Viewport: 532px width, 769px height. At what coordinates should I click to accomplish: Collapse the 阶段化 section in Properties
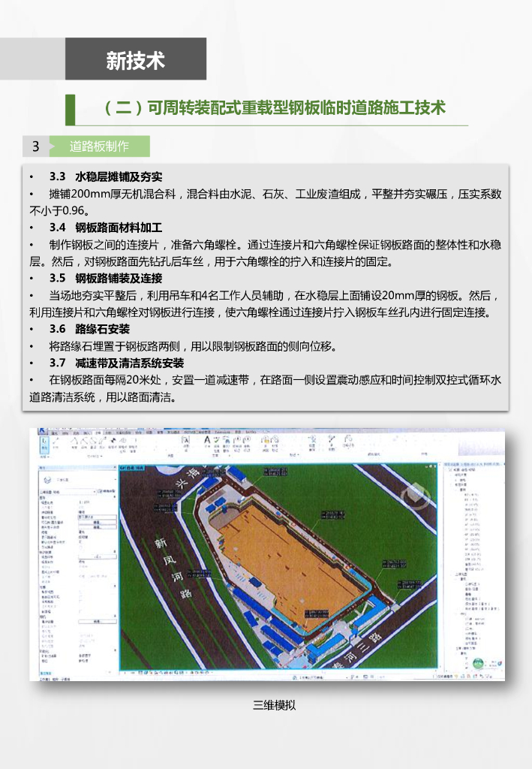click(x=115, y=650)
